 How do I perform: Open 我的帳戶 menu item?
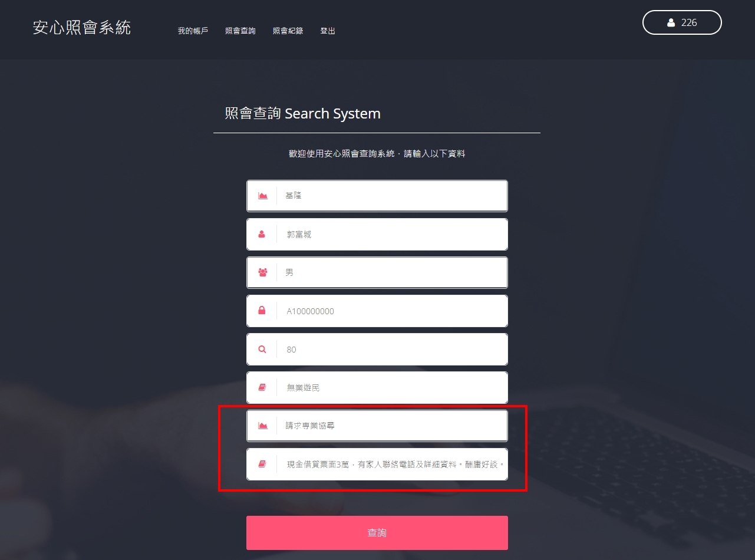[193, 31]
